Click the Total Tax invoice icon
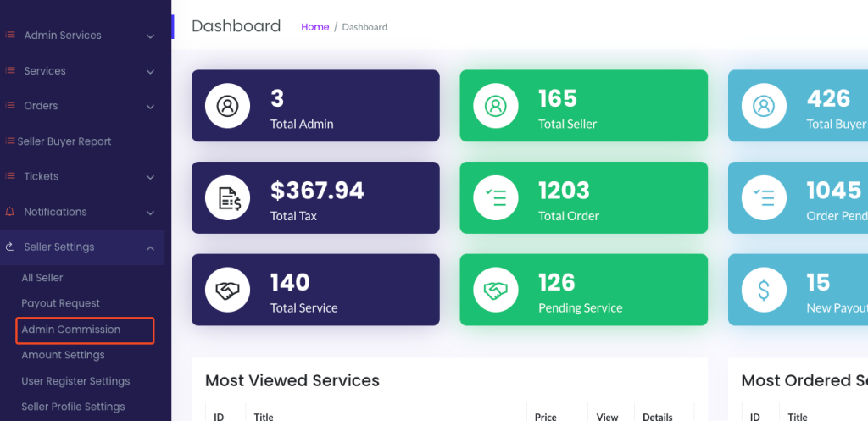Image resolution: width=868 pixels, height=421 pixels. pyautogui.click(x=227, y=197)
